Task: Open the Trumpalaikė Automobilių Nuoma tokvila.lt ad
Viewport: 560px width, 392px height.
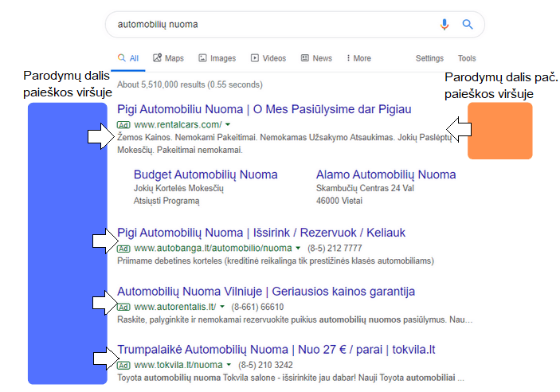Action: click(x=276, y=349)
